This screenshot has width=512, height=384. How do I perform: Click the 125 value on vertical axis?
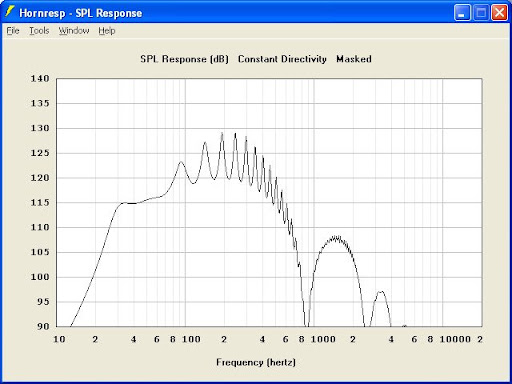pyautogui.click(x=40, y=153)
